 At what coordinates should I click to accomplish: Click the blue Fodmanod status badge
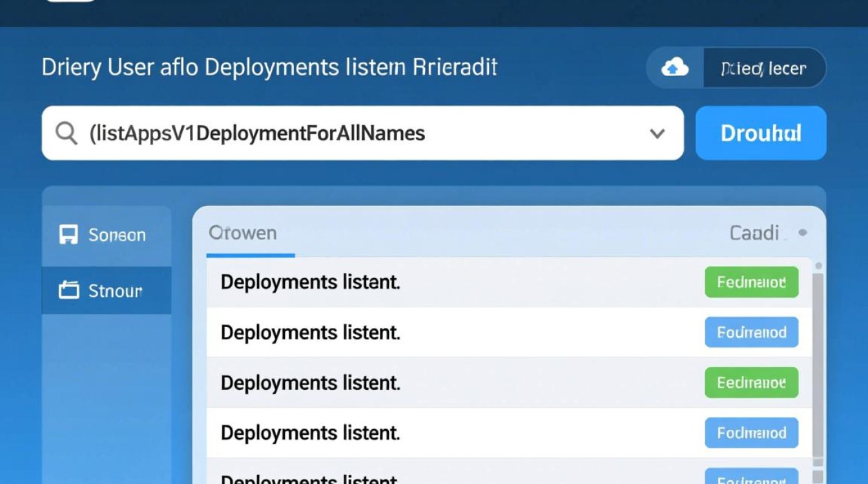(751, 433)
